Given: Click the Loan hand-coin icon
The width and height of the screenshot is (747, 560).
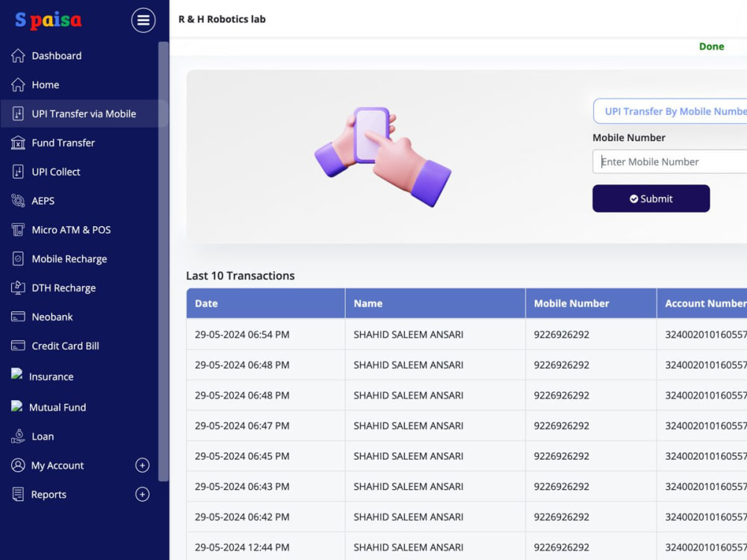Looking at the screenshot, I should click(x=18, y=436).
